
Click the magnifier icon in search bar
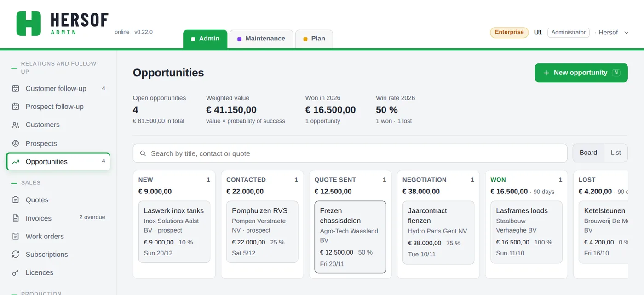(x=143, y=153)
